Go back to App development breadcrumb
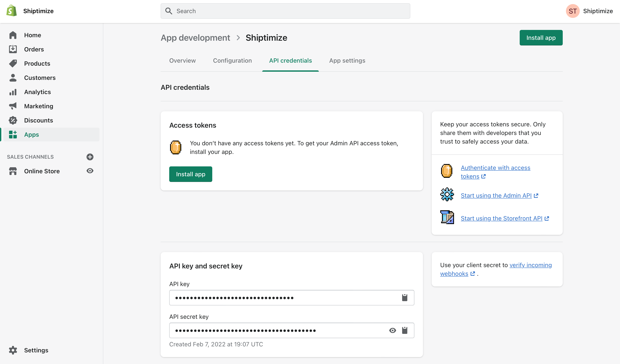Screen dimensions: 620x364 [x=195, y=38]
